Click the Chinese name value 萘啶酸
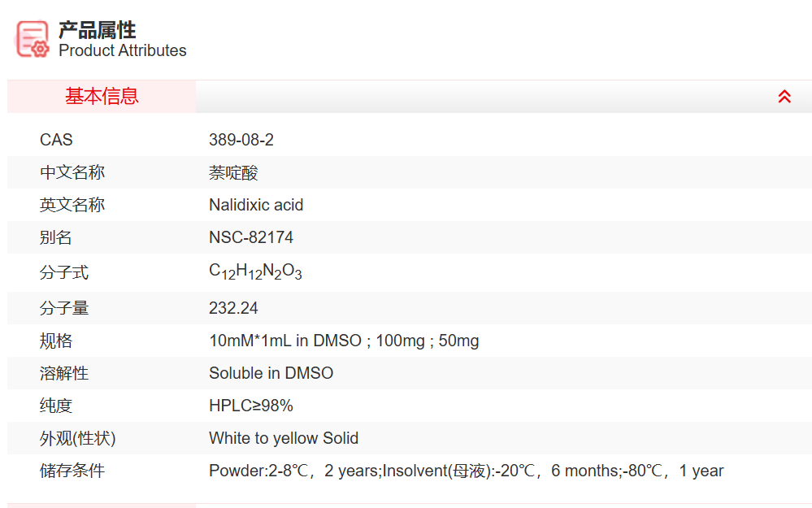 coord(233,172)
